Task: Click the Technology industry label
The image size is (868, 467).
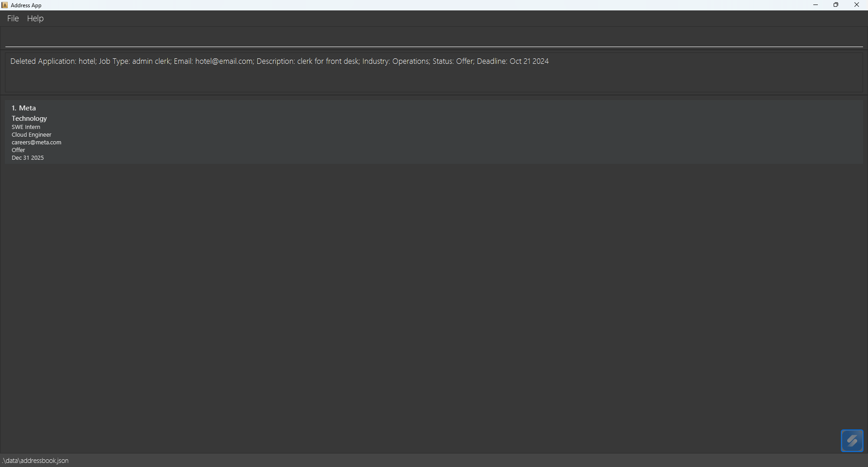Action: coord(29,118)
